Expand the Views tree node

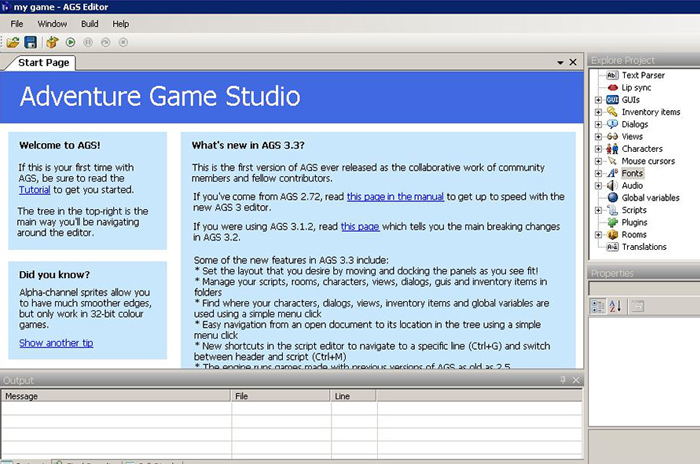(598, 137)
